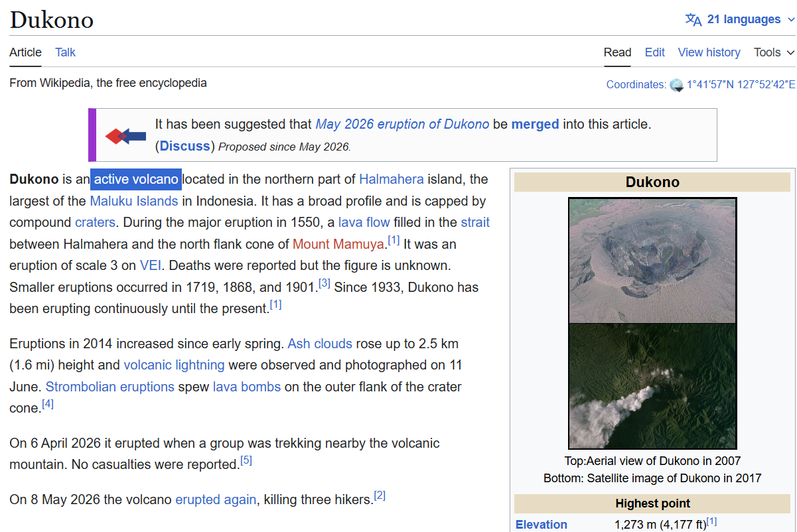This screenshot has width=797, height=532.
Task: Expand the 21 languages dropdown chevron
Action: click(790, 20)
